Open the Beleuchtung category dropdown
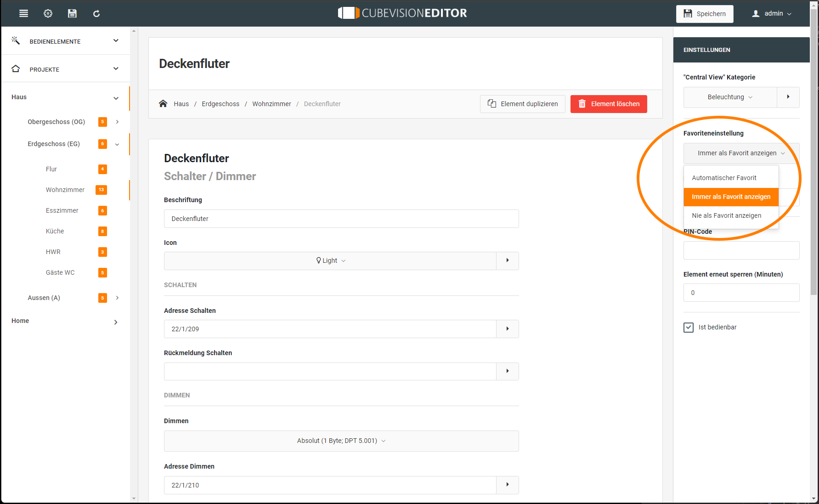 point(730,97)
